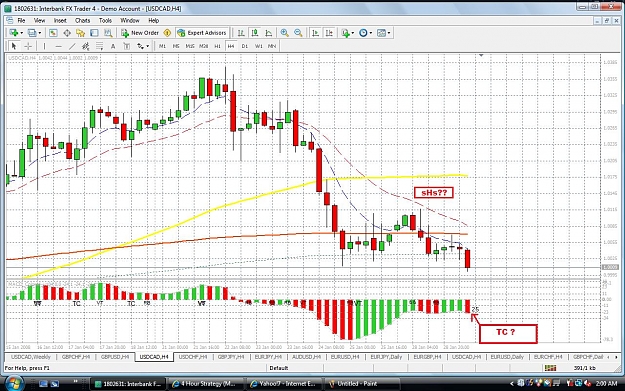Viewport: 625px width, 391px height.
Task: Toggle Chart Shift toolbar icon
Action: pyautogui.click(x=329, y=33)
